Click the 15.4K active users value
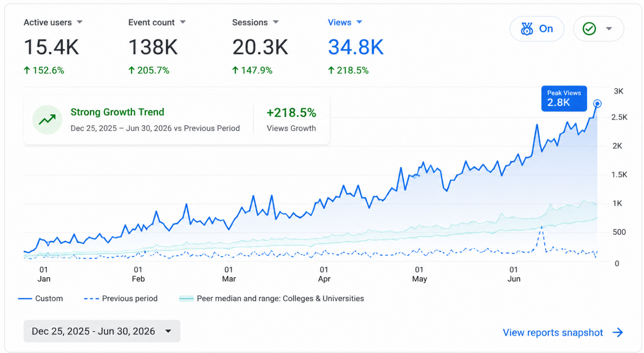This screenshot has height=353, width=644. click(52, 47)
